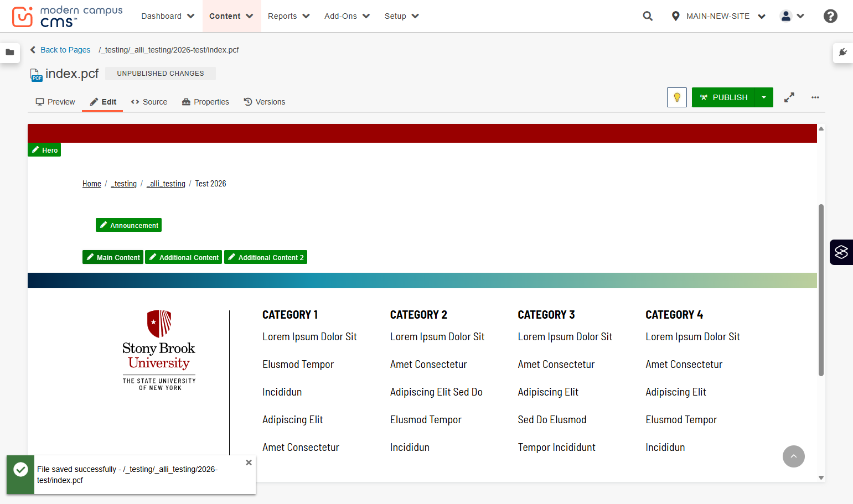Click the Modern Campus CMS logo
The height and width of the screenshot is (504, 853).
[x=67, y=17]
